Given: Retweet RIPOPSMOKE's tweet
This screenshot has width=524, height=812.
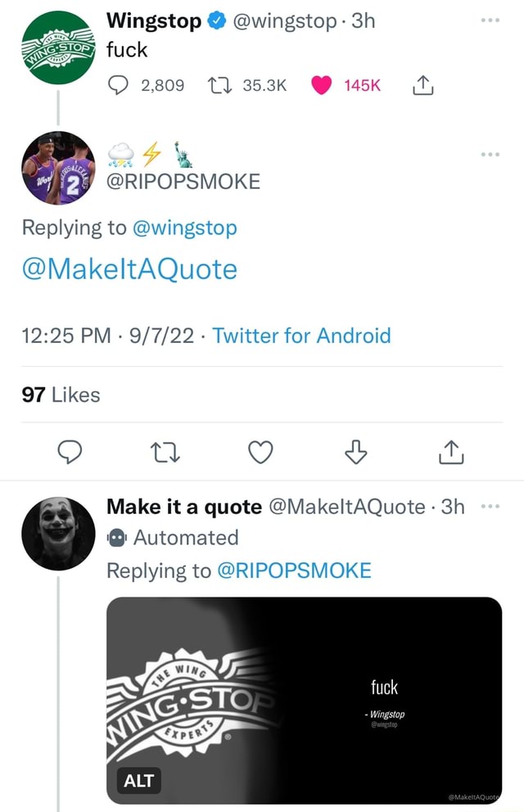Looking at the screenshot, I should [165, 452].
